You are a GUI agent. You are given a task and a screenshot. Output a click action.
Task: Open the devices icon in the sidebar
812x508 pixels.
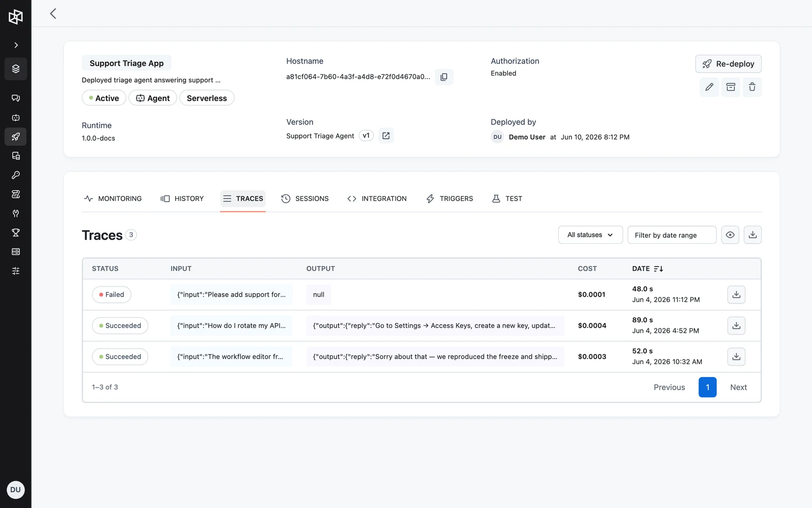[16, 156]
